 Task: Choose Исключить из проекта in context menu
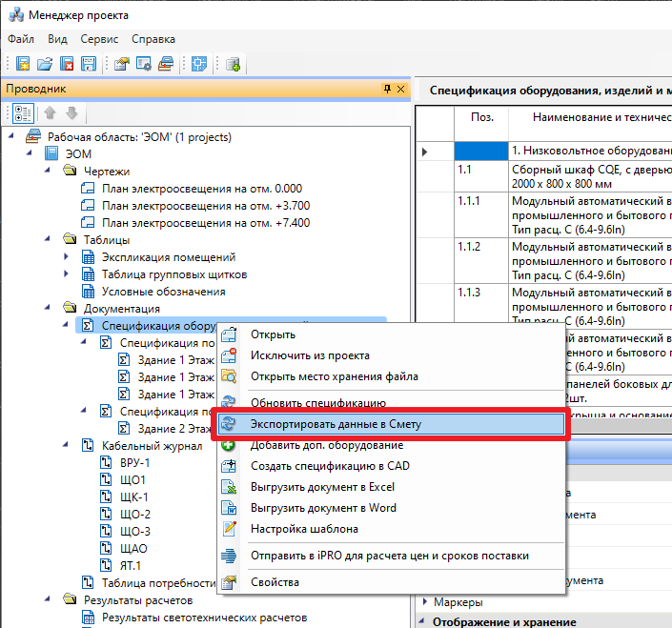pos(392,355)
